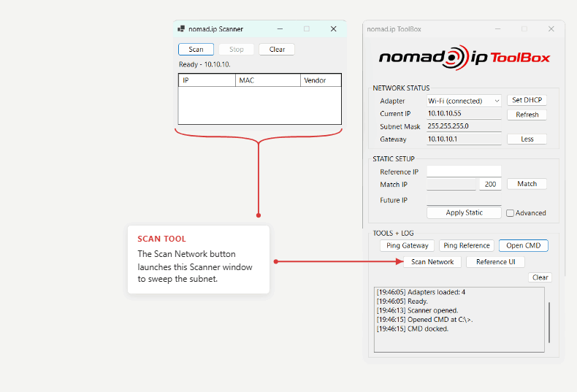
Task: Minimize the nomad.ip Scanner window
Action: [280, 28]
